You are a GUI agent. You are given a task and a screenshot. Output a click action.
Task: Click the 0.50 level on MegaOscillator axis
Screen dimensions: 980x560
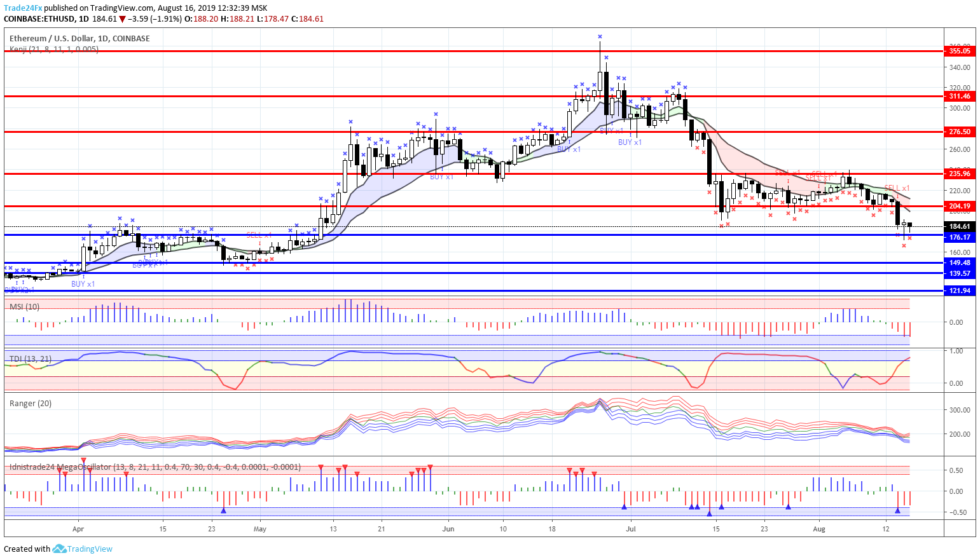tap(956, 470)
